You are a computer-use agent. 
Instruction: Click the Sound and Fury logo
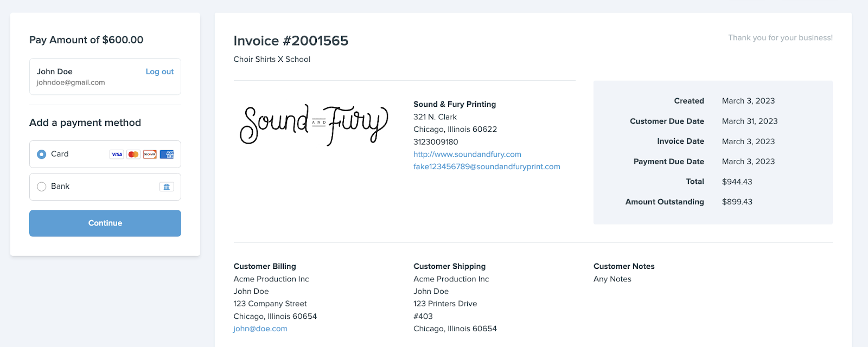pos(314,125)
